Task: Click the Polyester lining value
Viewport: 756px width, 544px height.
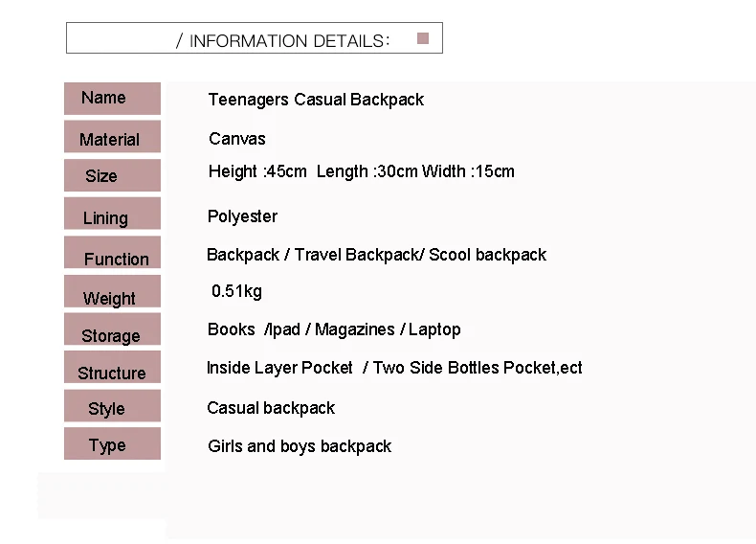Action: coord(242,216)
